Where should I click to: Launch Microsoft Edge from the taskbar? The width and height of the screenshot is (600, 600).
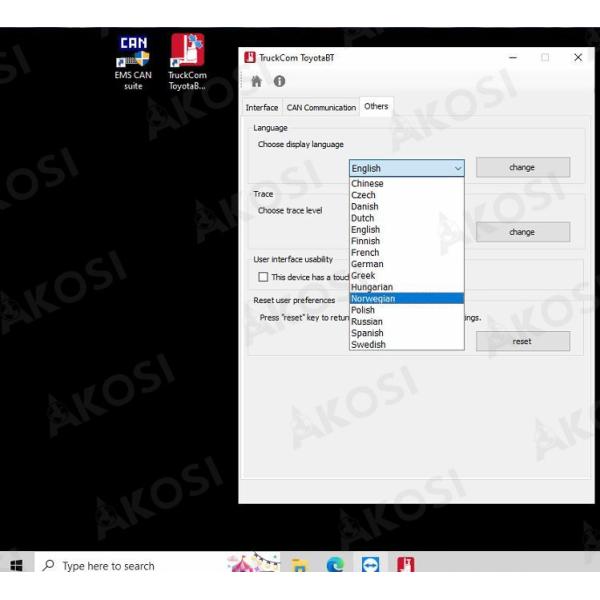point(334,566)
